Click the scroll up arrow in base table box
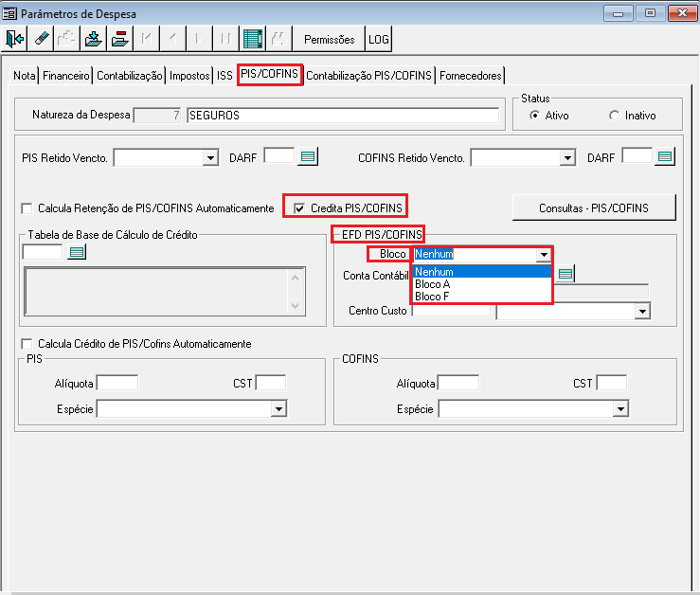Viewport: 700px width, 595px height. click(x=296, y=278)
